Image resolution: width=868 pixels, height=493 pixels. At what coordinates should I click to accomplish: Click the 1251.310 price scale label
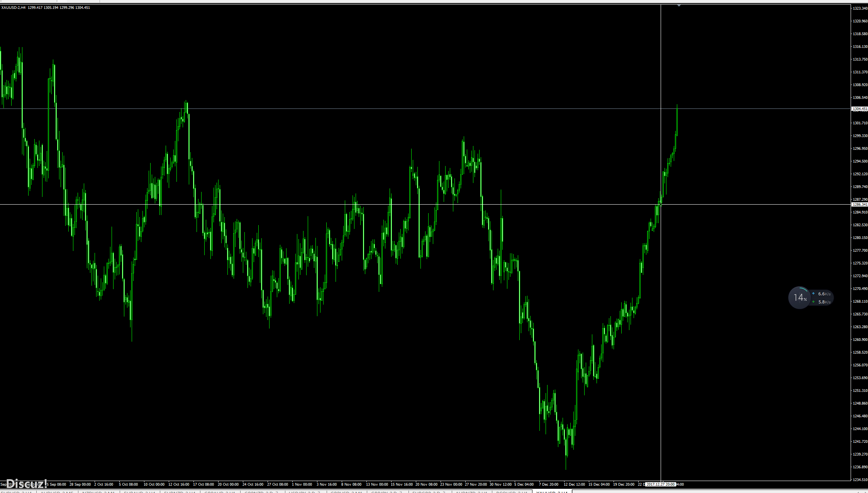point(860,391)
